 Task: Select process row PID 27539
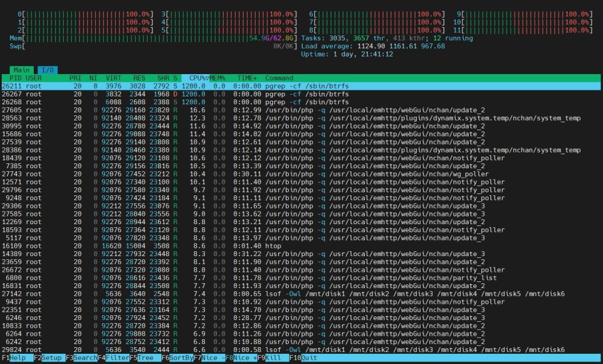(301, 142)
